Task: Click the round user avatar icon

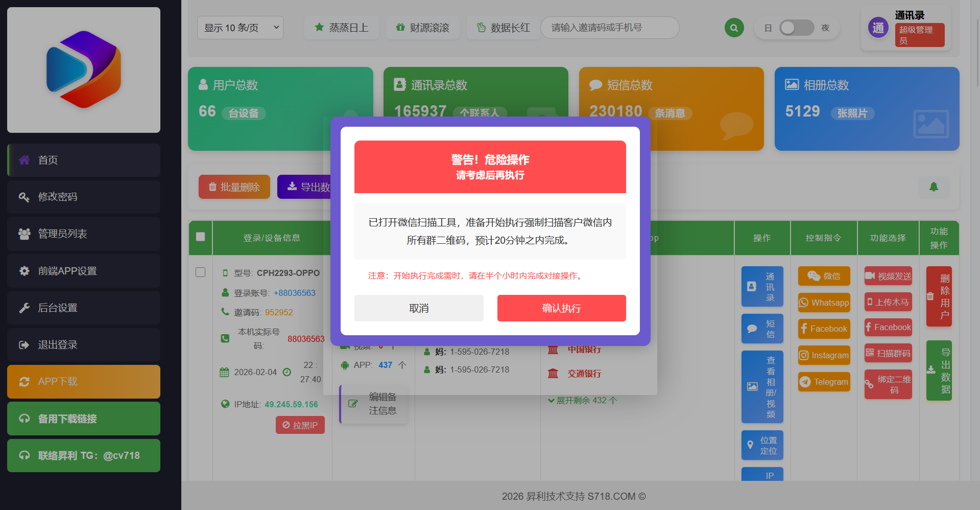Action: pos(878,28)
